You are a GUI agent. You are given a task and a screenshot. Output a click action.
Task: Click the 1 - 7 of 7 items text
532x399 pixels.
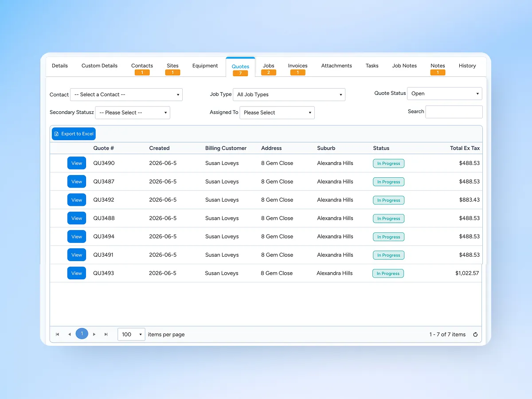(x=447, y=335)
